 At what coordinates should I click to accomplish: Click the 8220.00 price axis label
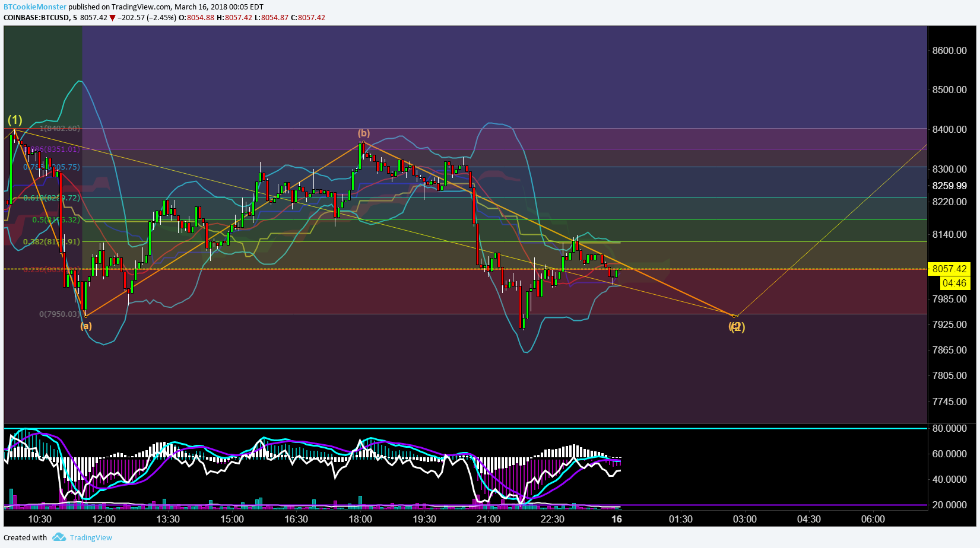click(x=950, y=202)
